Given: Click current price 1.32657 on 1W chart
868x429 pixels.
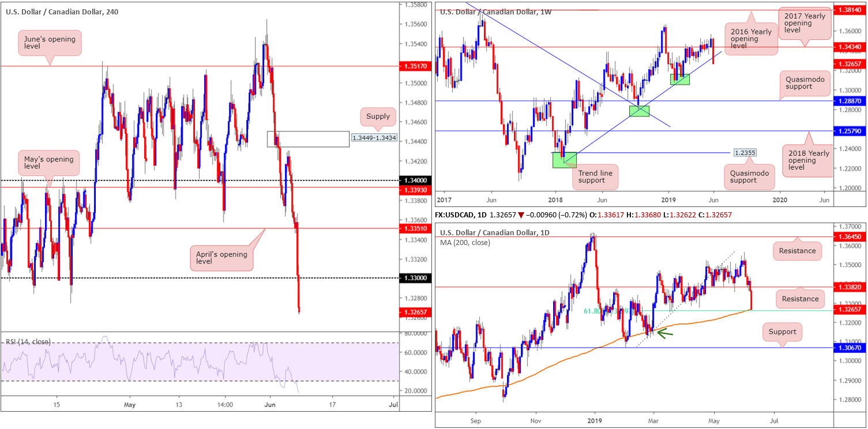Looking at the screenshot, I should 850,63.
